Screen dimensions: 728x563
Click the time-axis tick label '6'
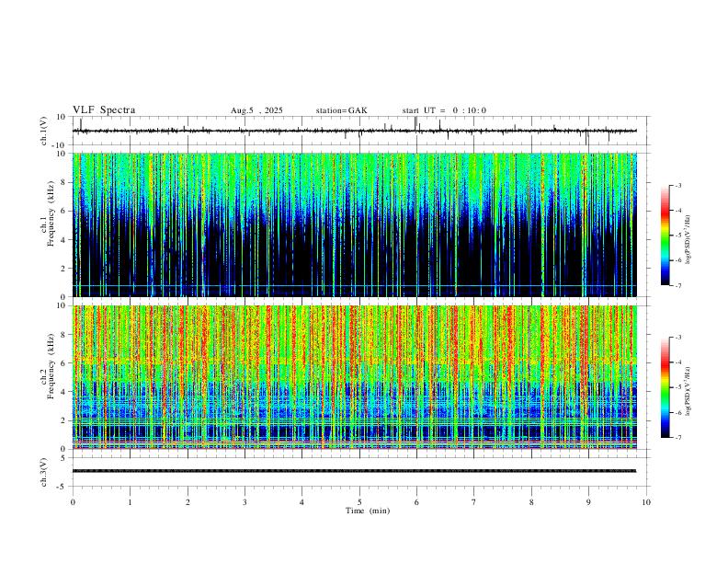[416, 502]
